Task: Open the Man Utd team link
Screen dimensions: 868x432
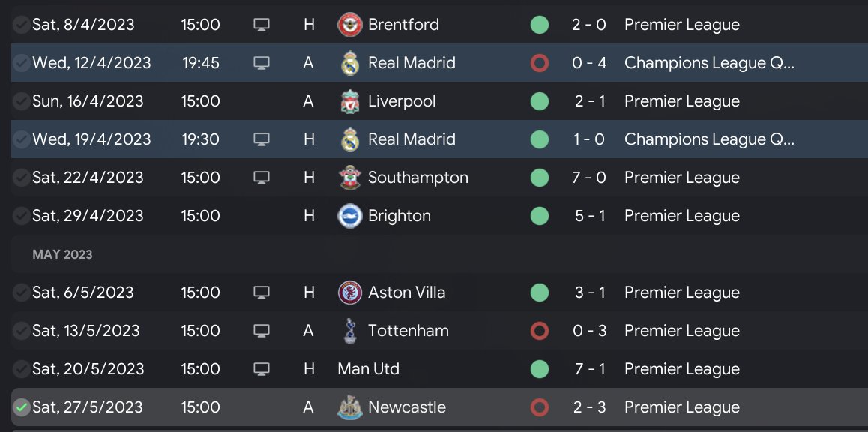Action: pos(368,369)
